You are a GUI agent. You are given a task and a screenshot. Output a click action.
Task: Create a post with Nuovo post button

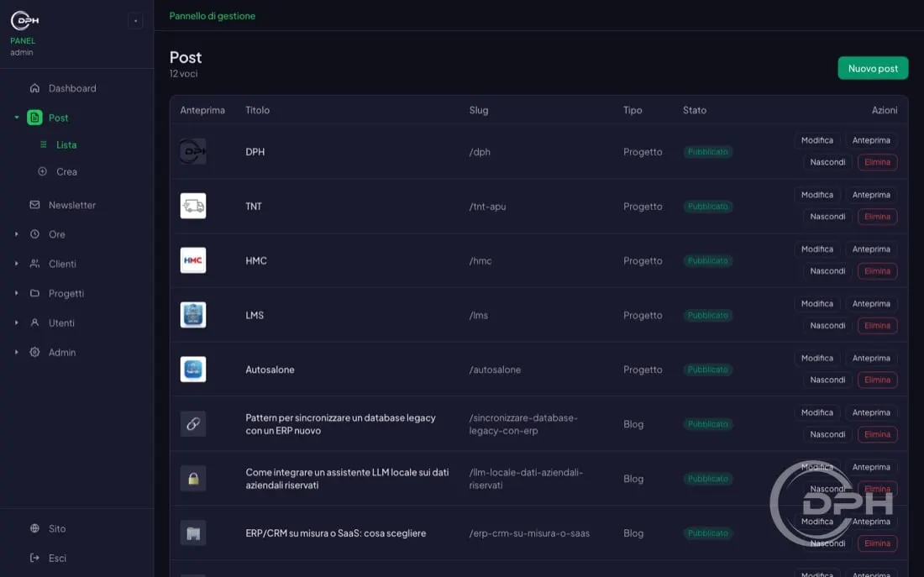[x=873, y=68]
